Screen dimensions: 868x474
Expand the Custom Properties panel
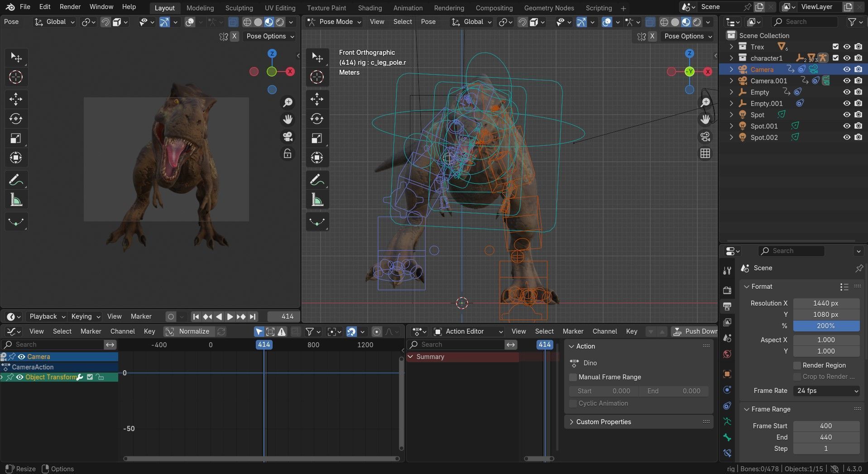coord(571,422)
